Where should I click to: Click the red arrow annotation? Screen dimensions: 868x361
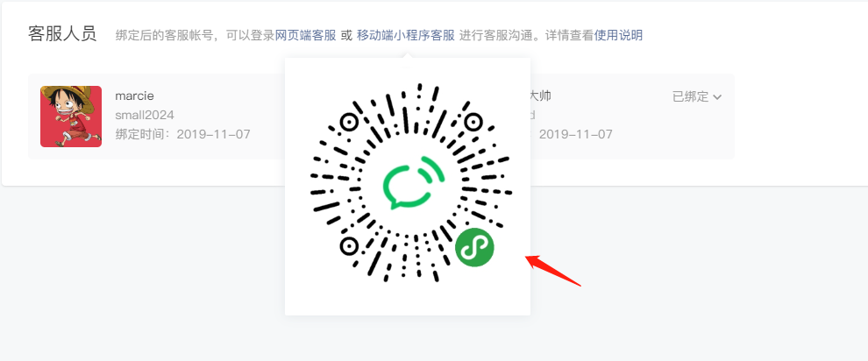[553, 271]
